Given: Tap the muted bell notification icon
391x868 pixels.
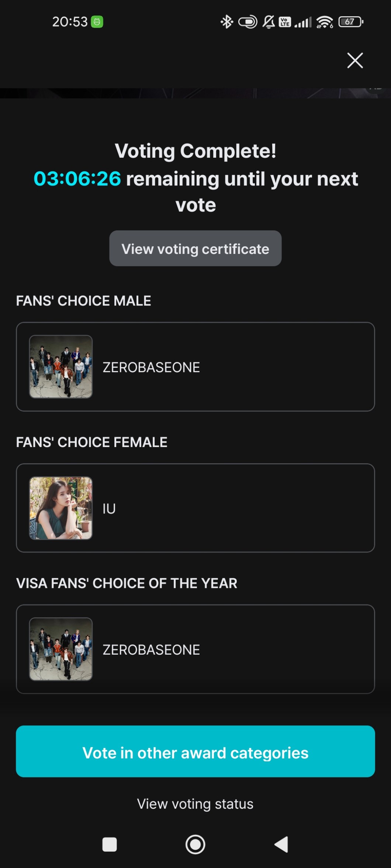Looking at the screenshot, I should pyautogui.click(x=269, y=22).
